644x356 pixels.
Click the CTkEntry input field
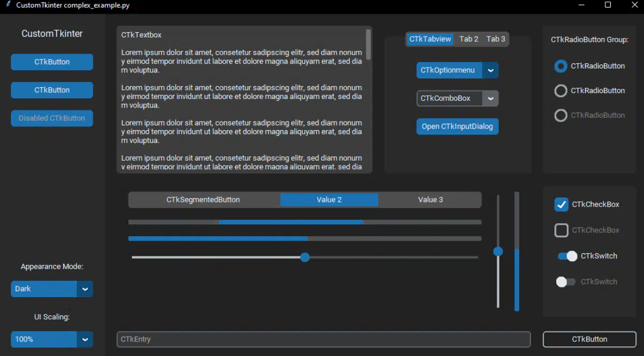click(x=324, y=339)
